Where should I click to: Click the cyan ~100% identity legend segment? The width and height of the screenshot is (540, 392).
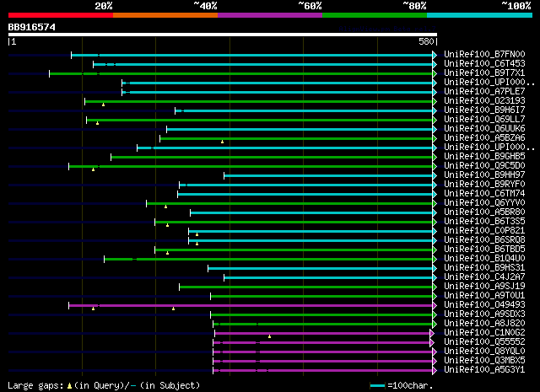(480, 15)
